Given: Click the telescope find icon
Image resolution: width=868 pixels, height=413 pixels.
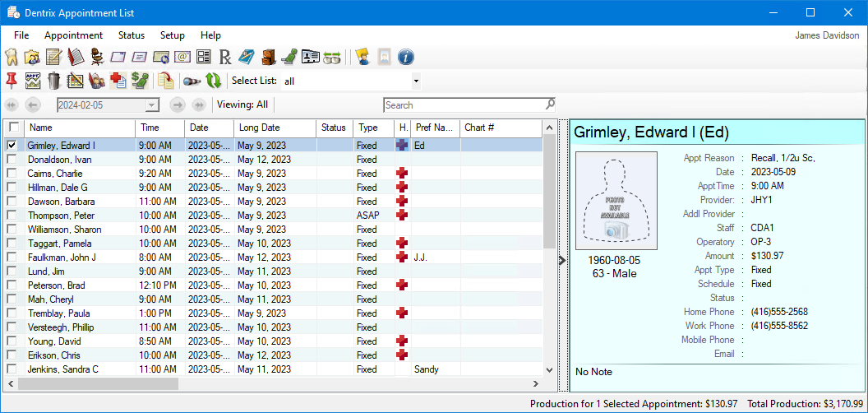Looking at the screenshot, I should click(x=192, y=81).
